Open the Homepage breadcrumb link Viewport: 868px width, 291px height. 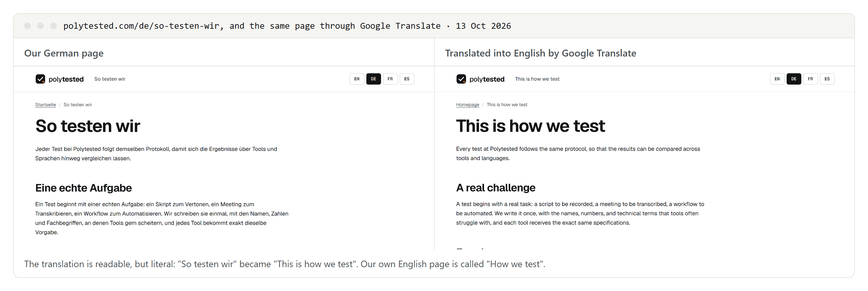tap(467, 105)
